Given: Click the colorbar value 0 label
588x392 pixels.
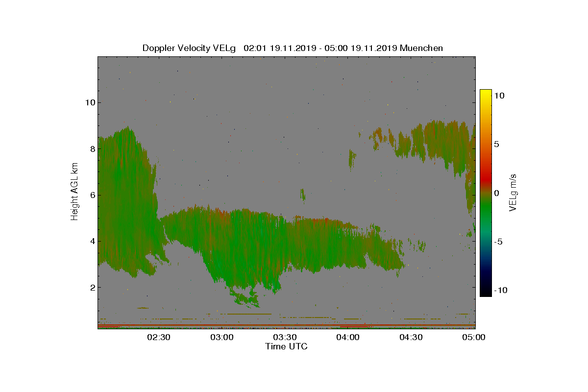Looking at the screenshot, I should click(496, 193).
